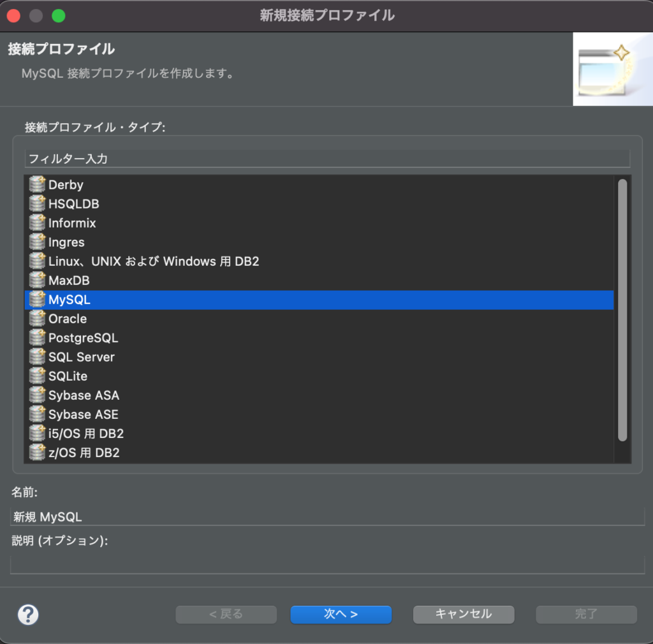
Task: Open help with the question mark icon
Action: click(x=28, y=615)
